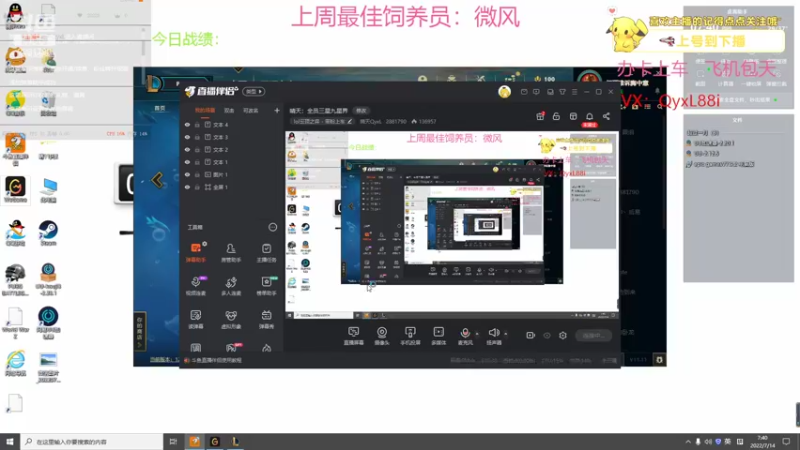Toggle the lock on 图片 1 layer
The image size is (800, 450).
coord(197,174)
